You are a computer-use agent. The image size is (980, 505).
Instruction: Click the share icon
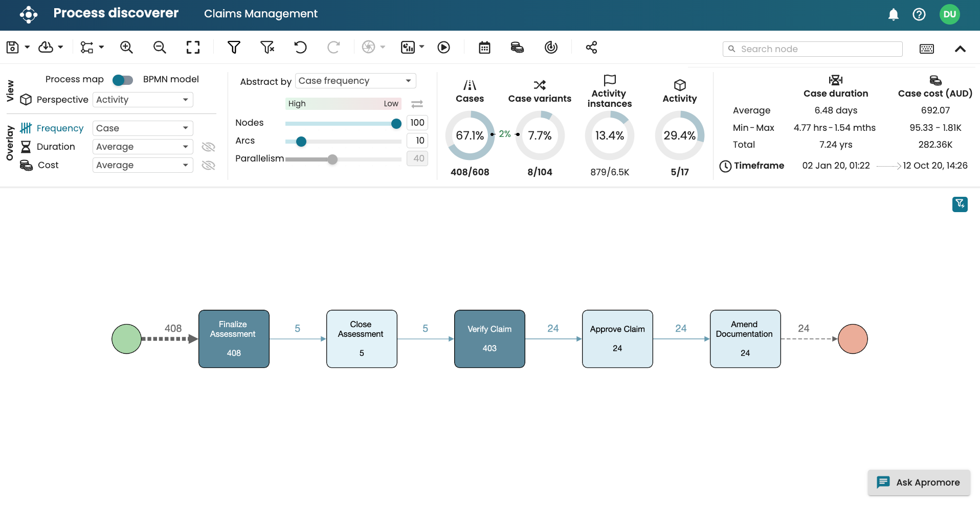pyautogui.click(x=591, y=48)
